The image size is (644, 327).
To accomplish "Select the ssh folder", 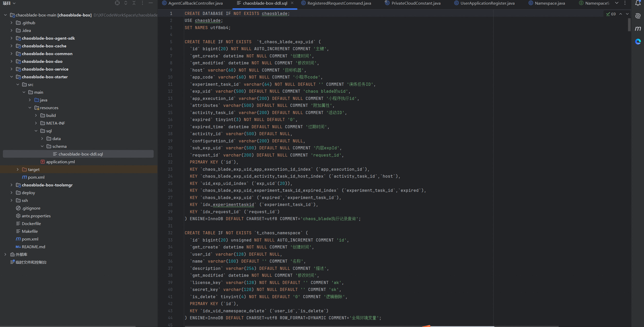I will pyautogui.click(x=22, y=200).
